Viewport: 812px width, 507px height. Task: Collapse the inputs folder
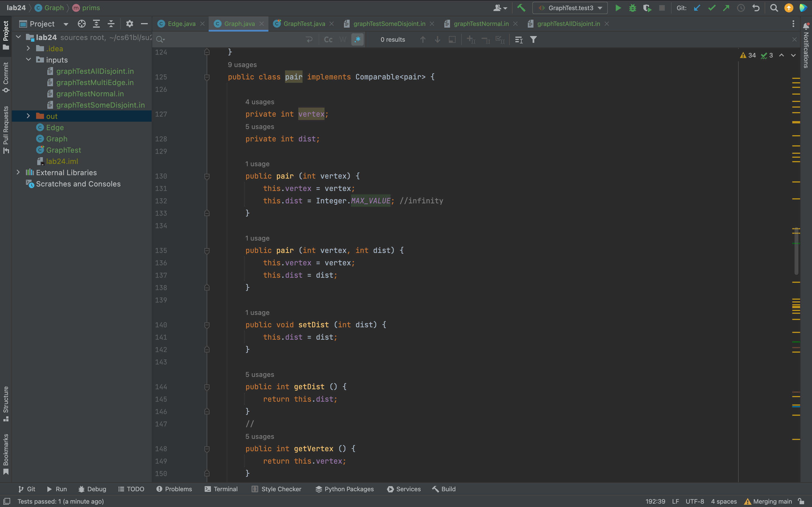[28, 60]
